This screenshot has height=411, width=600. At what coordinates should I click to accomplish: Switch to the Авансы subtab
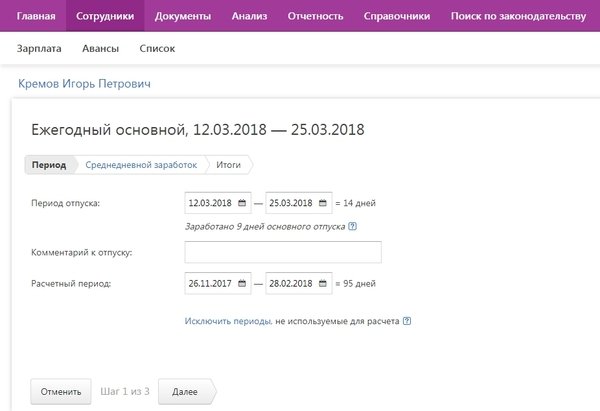point(101,48)
